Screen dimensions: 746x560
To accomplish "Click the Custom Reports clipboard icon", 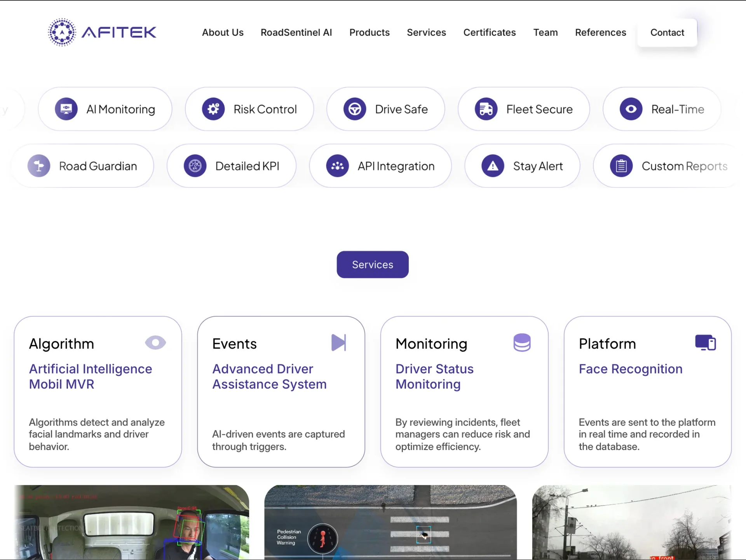I will click(621, 166).
